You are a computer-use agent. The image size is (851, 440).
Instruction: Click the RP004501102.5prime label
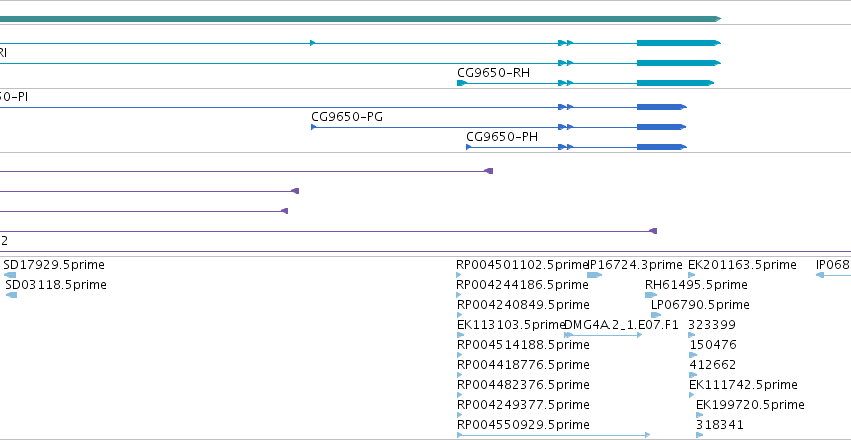[x=522, y=265]
